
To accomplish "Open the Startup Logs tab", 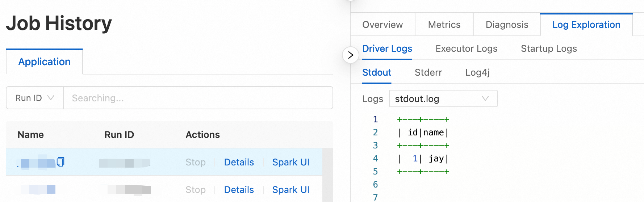I will (549, 49).
